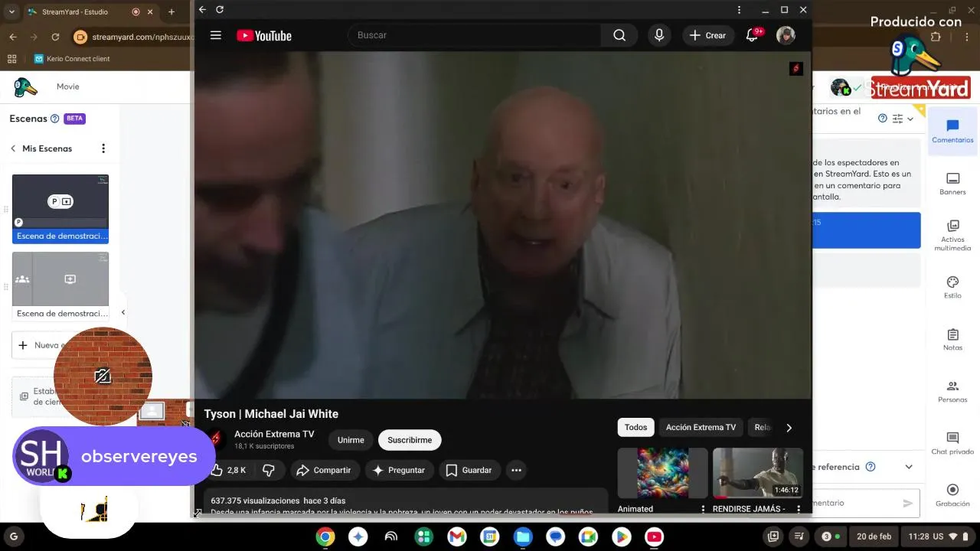
Task: Open the YouTube account avatar menu
Action: coord(786,35)
